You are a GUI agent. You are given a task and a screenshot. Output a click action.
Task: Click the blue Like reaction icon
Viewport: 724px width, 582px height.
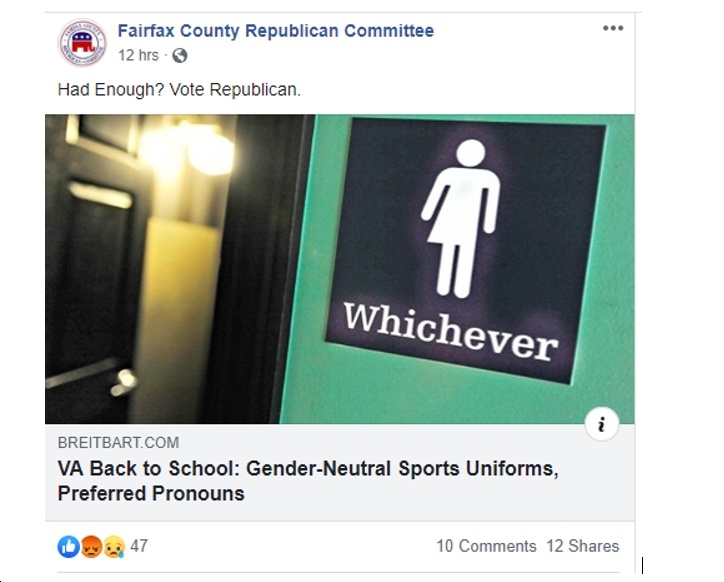(x=68, y=546)
